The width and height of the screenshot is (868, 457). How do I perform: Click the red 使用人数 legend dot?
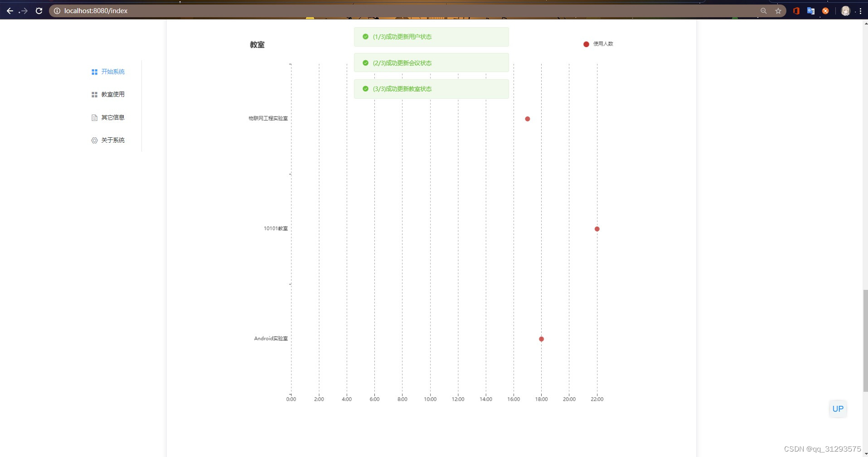point(586,44)
